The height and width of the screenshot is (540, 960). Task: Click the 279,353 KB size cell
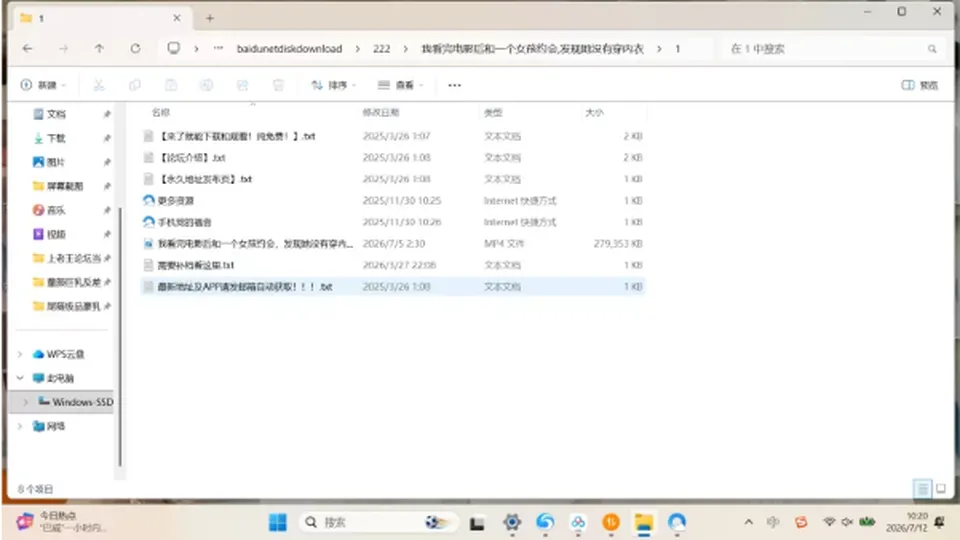[x=618, y=244]
